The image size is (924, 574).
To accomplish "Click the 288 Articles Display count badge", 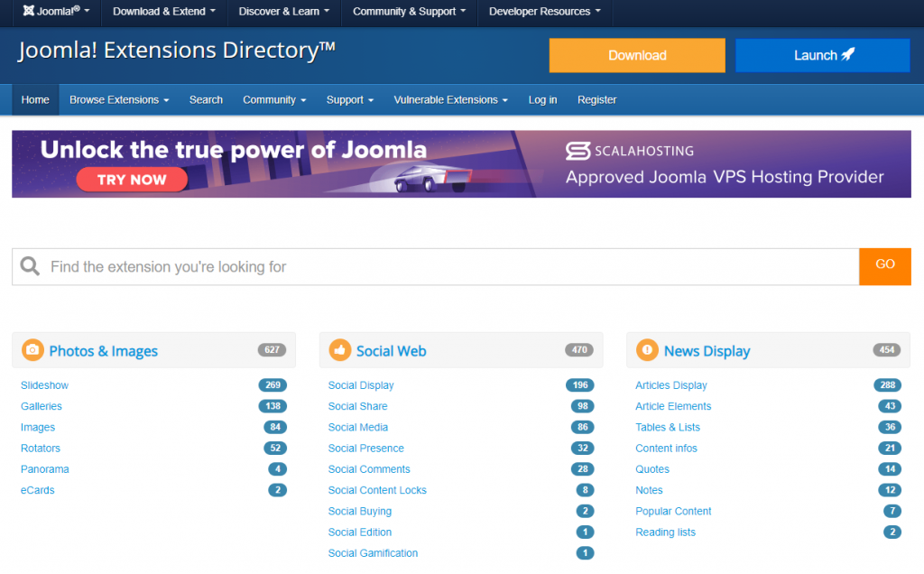I will (x=888, y=384).
